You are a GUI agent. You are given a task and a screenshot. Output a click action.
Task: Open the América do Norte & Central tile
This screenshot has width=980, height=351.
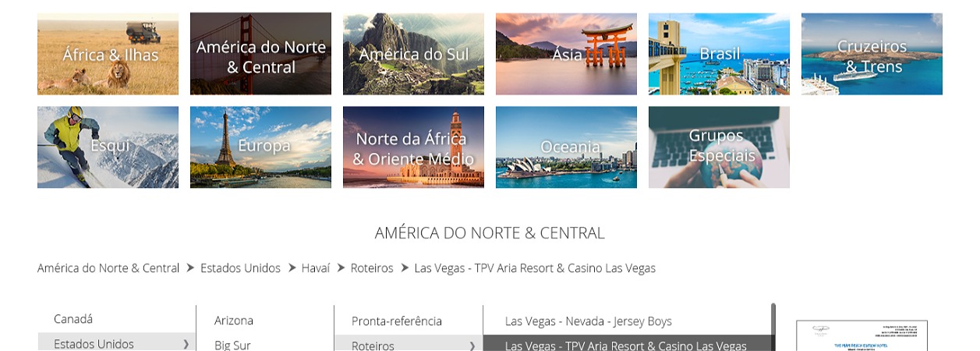coord(260,54)
